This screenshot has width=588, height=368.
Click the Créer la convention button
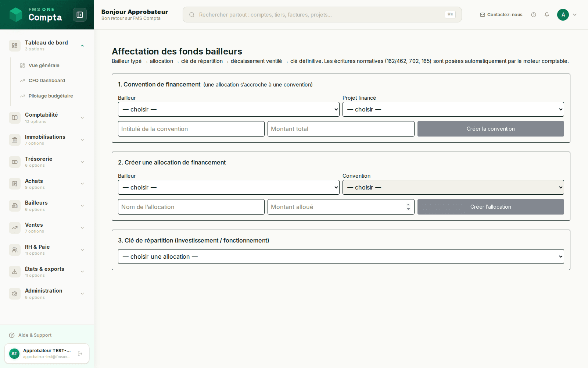tap(491, 129)
